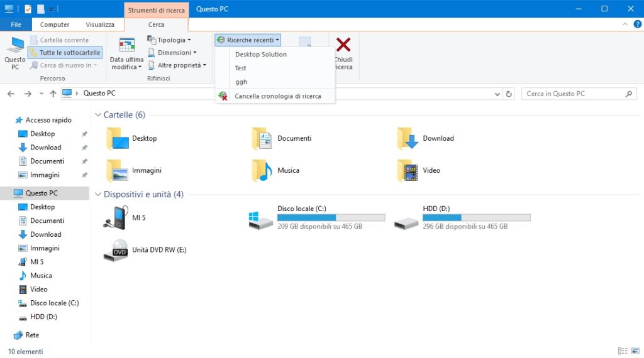
Task: Collapse the Cartelle (6) group
Action: point(98,115)
